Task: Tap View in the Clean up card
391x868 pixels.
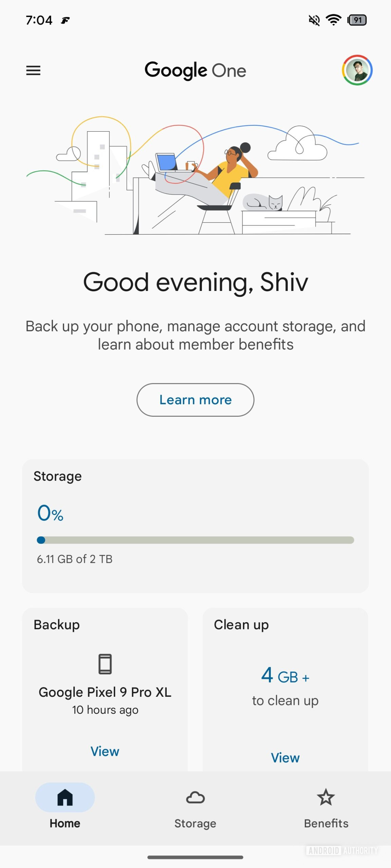Action: tap(285, 758)
